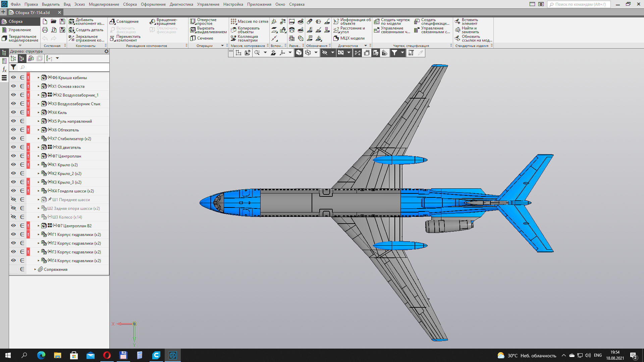Expand Ф7 Центроплан tree item
The height and width of the screenshot is (362, 644).
(x=39, y=156)
